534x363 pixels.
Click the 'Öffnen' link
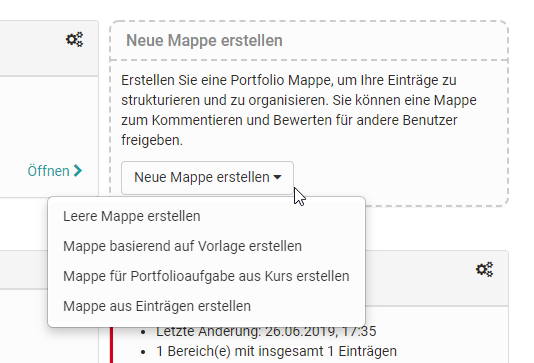(x=48, y=171)
